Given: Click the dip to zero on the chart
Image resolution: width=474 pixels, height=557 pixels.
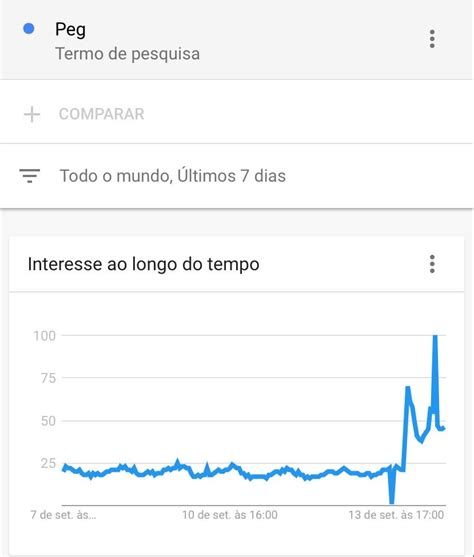Looking at the screenshot, I should click(x=392, y=501).
